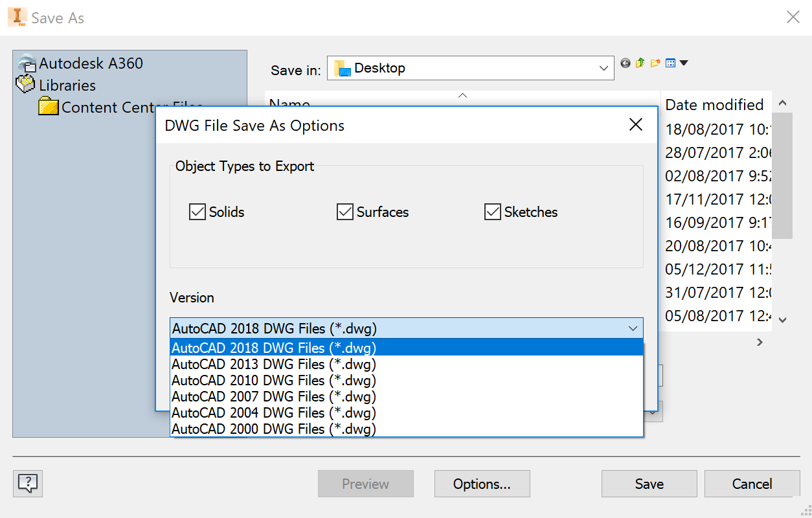This screenshot has width=812, height=518.
Task: Choose AutoCAD 2000 DWG Files option
Action: pos(407,429)
